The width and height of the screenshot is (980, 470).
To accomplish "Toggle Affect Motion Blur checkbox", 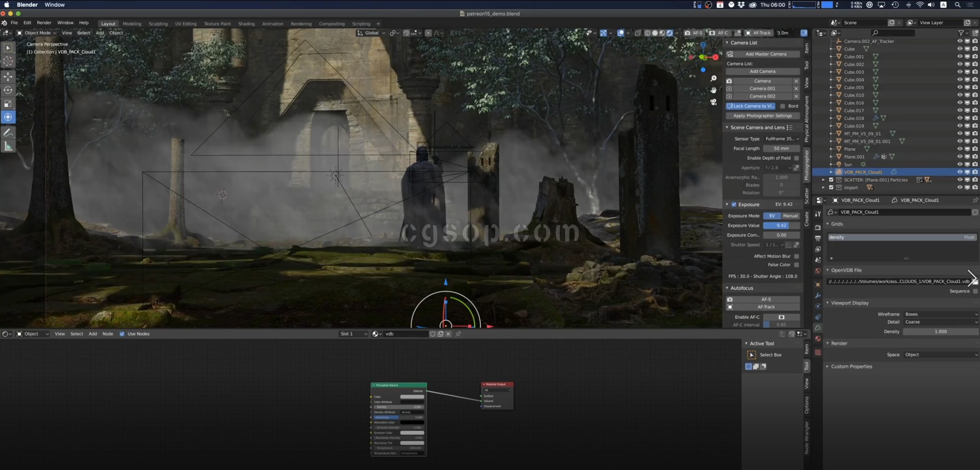I will (797, 256).
